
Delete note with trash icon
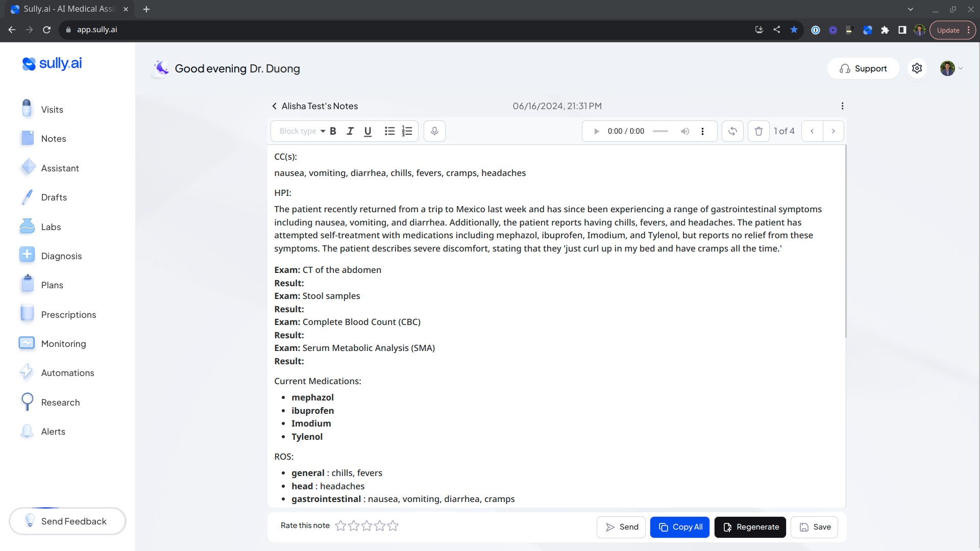[x=758, y=131]
